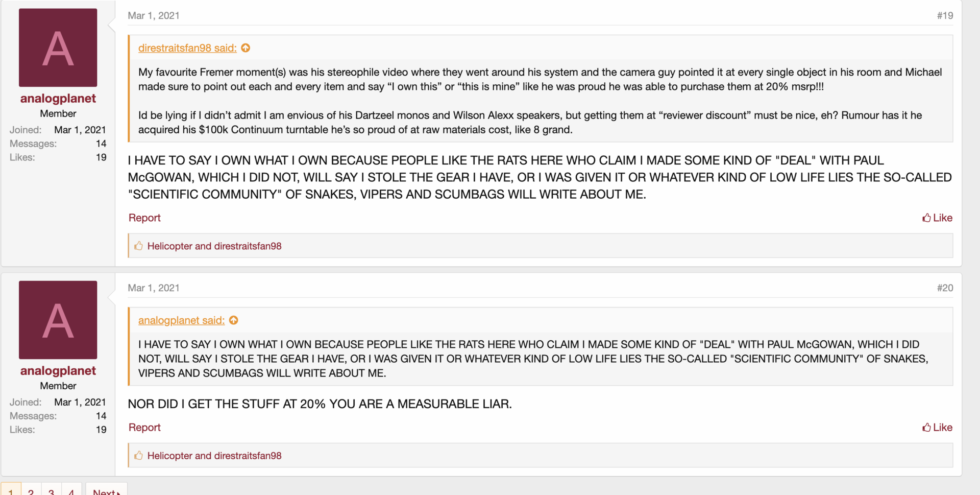Click the up-arrow icon beside analogplanet's quote
Image resolution: width=980 pixels, height=495 pixels.
234,320
